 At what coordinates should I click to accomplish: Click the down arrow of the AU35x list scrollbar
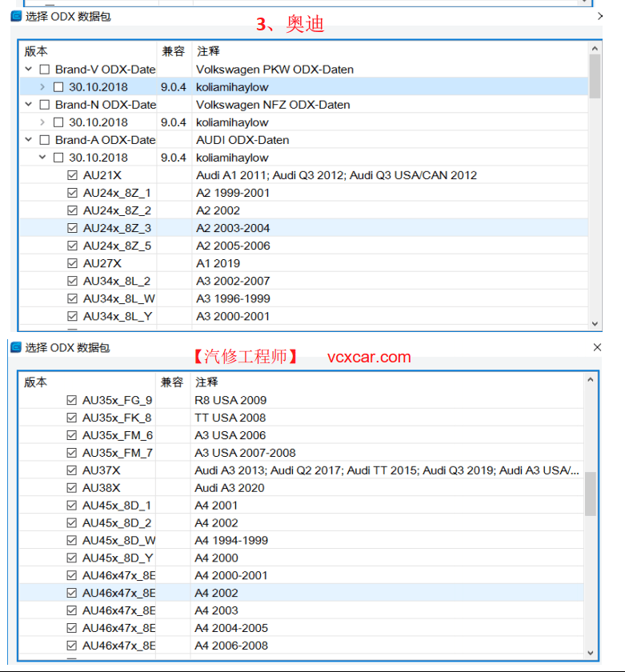[591, 653]
